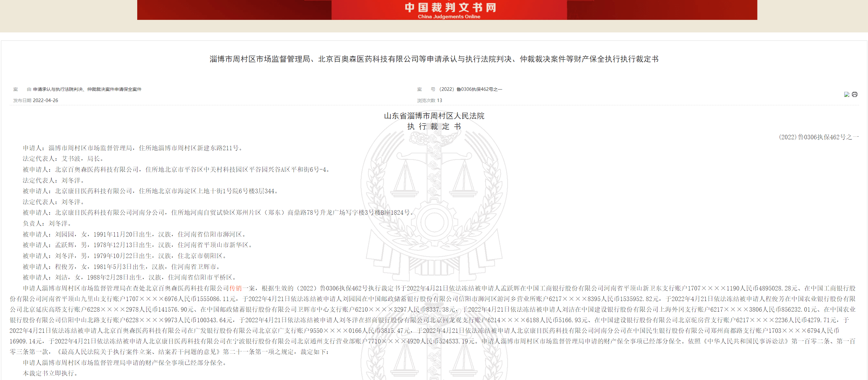
Task: Click respondent line 孟跃辉 born 1978
Action: (x=138, y=245)
